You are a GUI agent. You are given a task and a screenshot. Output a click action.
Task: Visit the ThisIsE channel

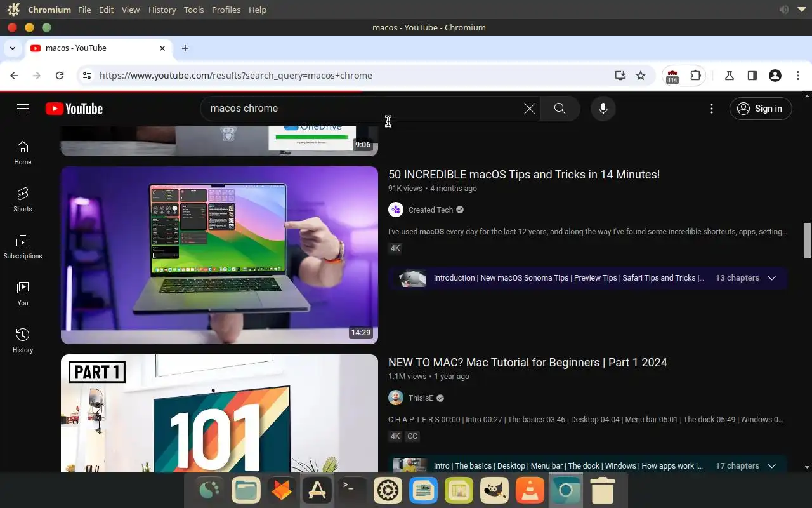tap(421, 398)
